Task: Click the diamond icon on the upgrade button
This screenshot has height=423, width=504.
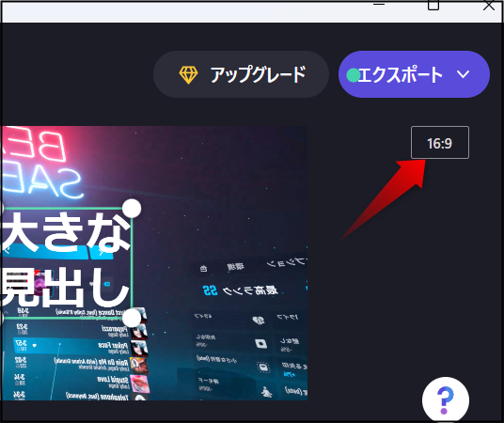Action: [x=188, y=75]
